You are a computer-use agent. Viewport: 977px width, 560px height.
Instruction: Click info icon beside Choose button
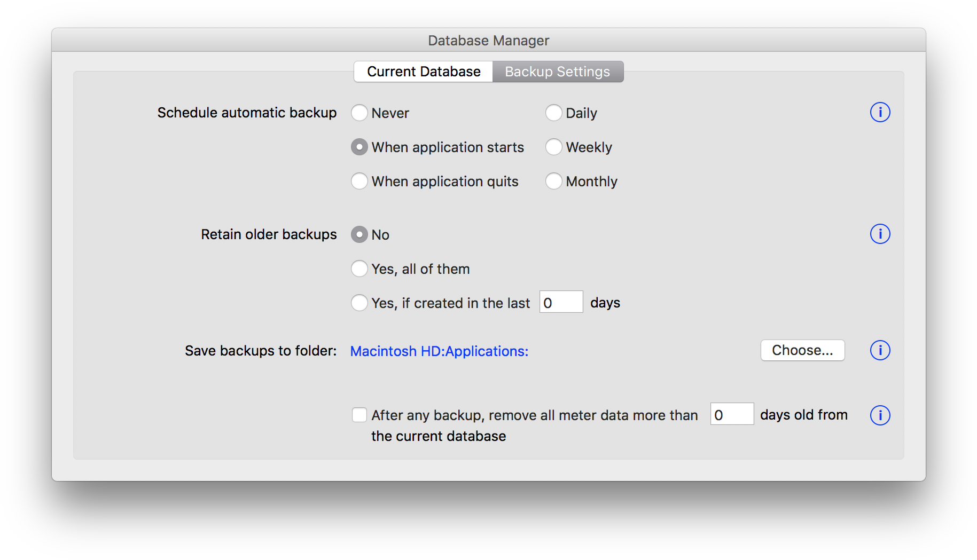[880, 351]
